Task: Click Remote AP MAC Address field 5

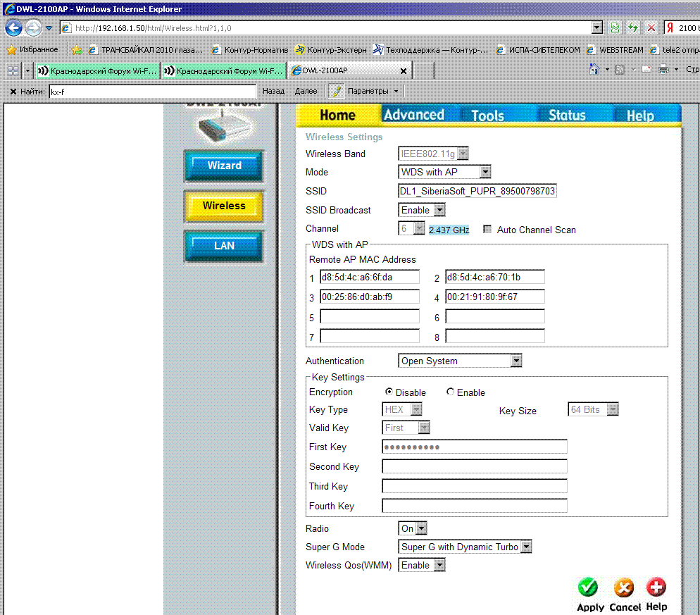Action: coord(370,316)
